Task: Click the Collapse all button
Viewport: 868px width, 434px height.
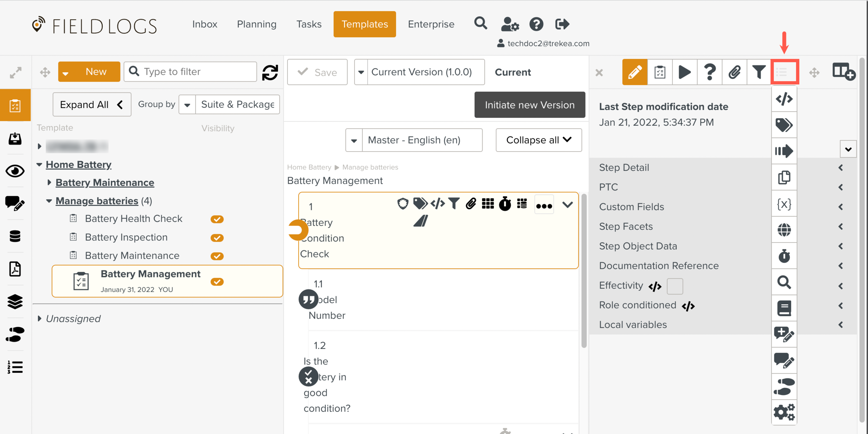Action: pos(539,140)
